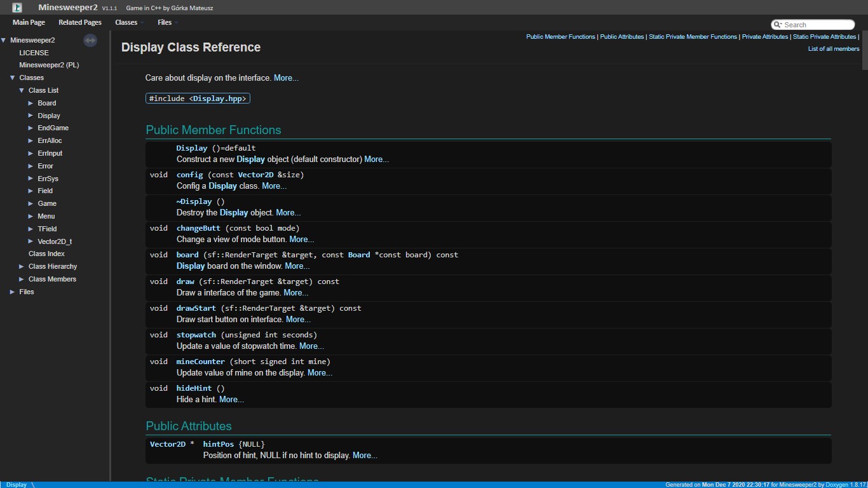868x488 pixels.
Task: Collapse the Minesweeper2 root tree node
Action: coord(3,40)
